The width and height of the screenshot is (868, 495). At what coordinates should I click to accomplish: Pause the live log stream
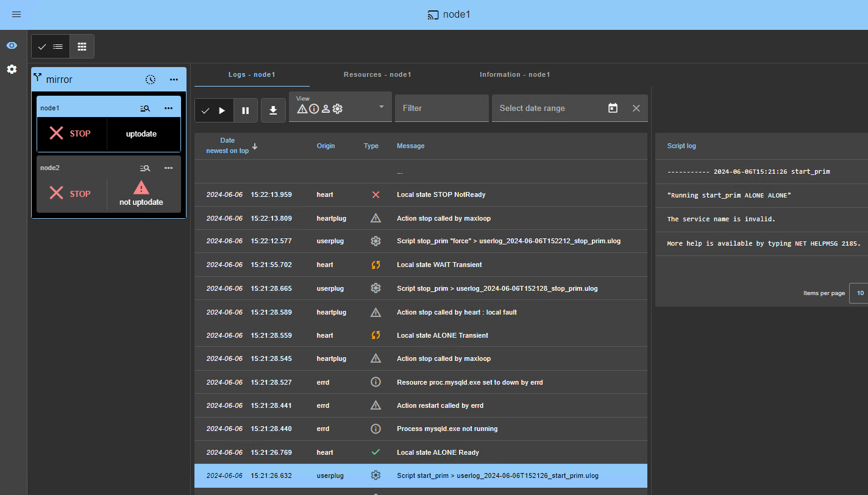[246, 110]
